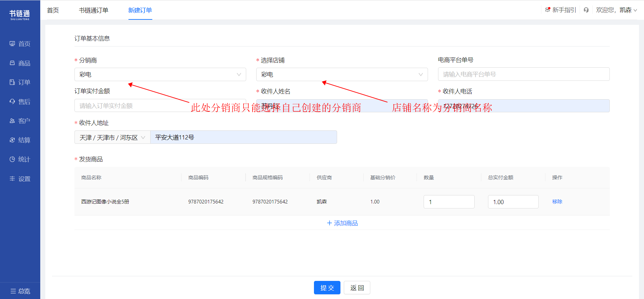Screen dimensions: 644x299
Task: Select the 新建订单 tab
Action: click(140, 10)
